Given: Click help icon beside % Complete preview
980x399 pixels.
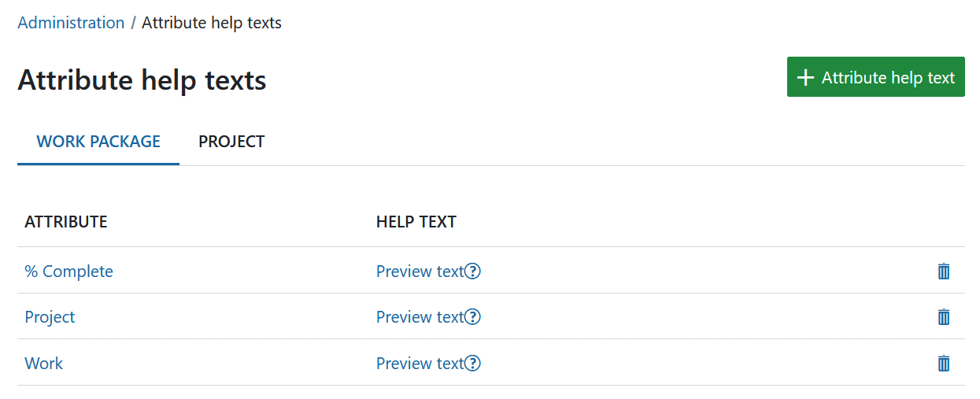Looking at the screenshot, I should (x=472, y=272).
